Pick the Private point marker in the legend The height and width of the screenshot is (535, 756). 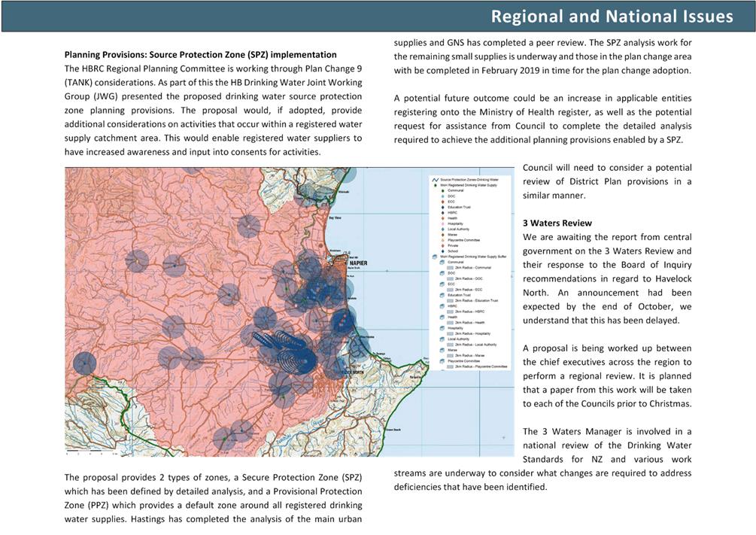point(442,245)
